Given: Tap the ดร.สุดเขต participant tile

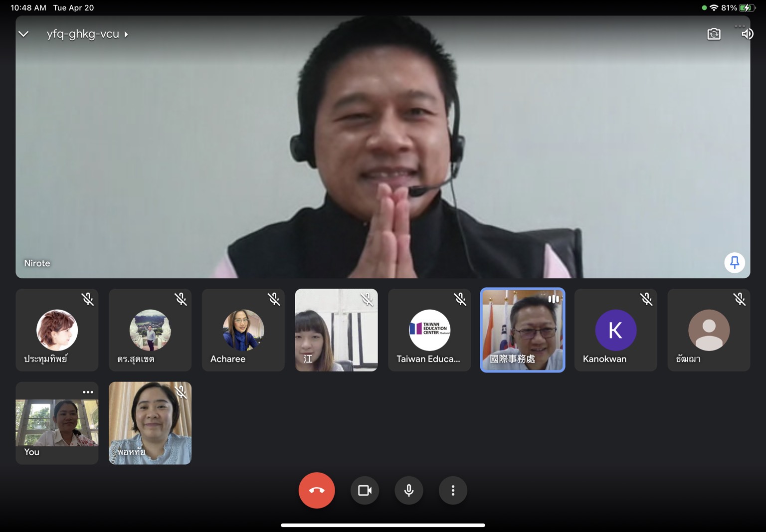Looking at the screenshot, I should [150, 330].
